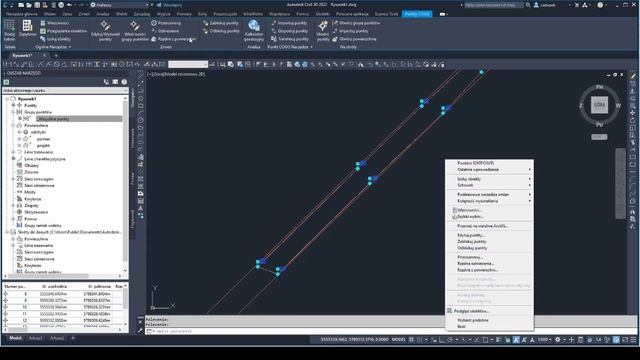Expand the pomiar surface node
This screenshot has width=640, height=360.
point(20,139)
